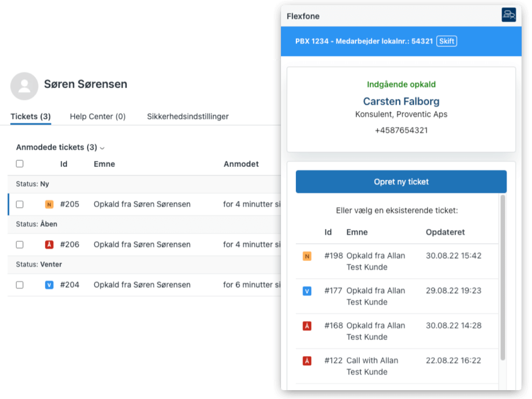Switch to the Help Center tab
Viewport: 532px width, 399px height.
pyautogui.click(x=98, y=117)
